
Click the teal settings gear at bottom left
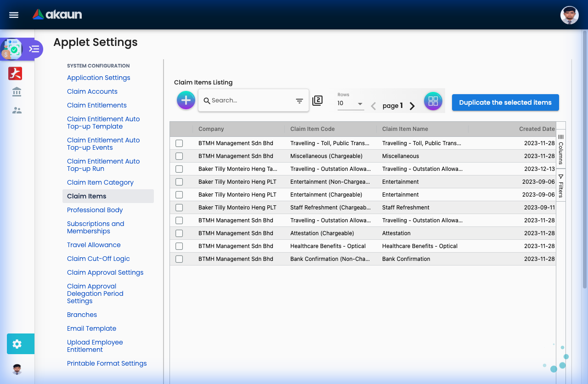tap(20, 344)
